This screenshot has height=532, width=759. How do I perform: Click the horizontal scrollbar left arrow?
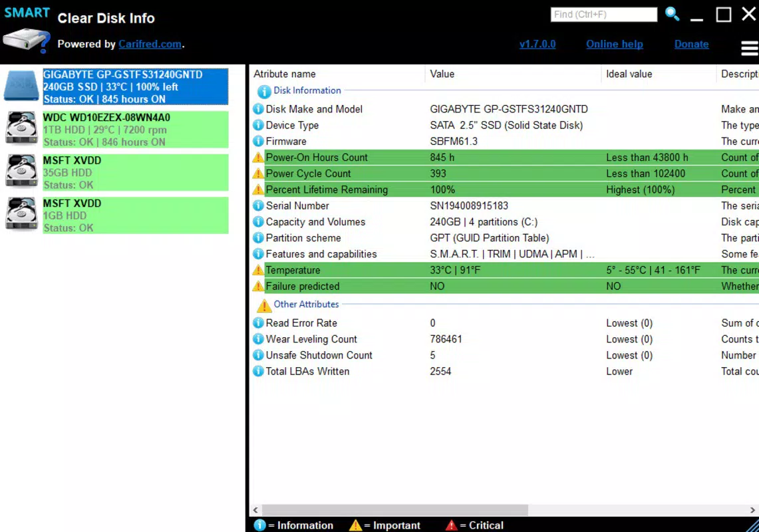[x=255, y=510]
